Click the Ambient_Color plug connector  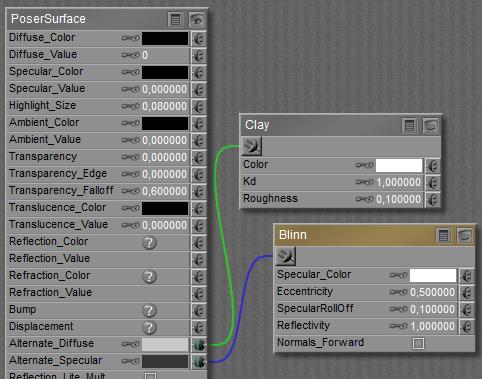tap(199, 123)
